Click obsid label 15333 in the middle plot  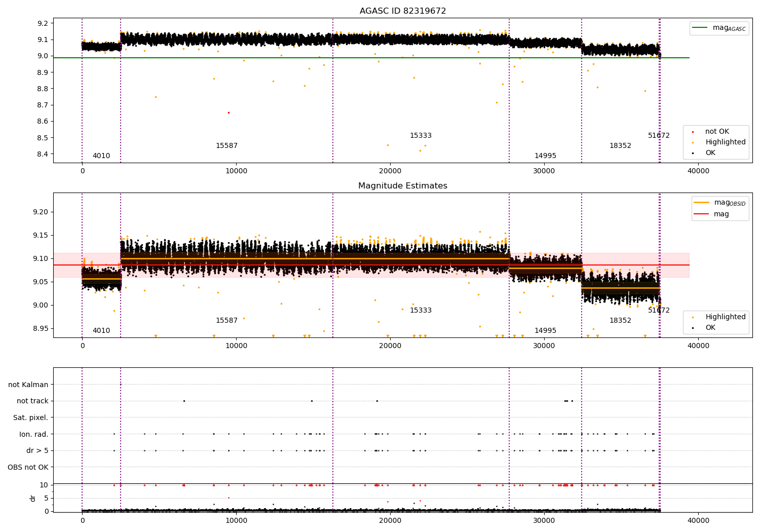(x=421, y=311)
